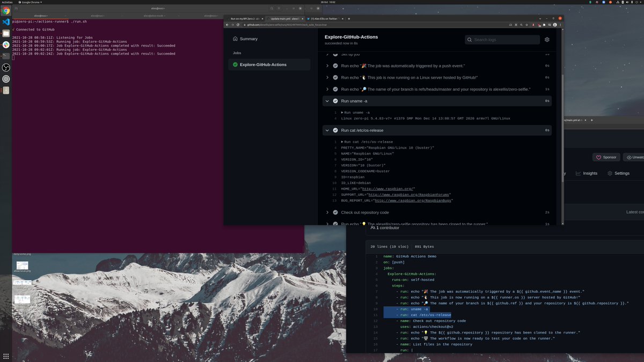Click green success check beside Run uname -a
Viewport: 644px width, 362px height.
click(x=335, y=101)
